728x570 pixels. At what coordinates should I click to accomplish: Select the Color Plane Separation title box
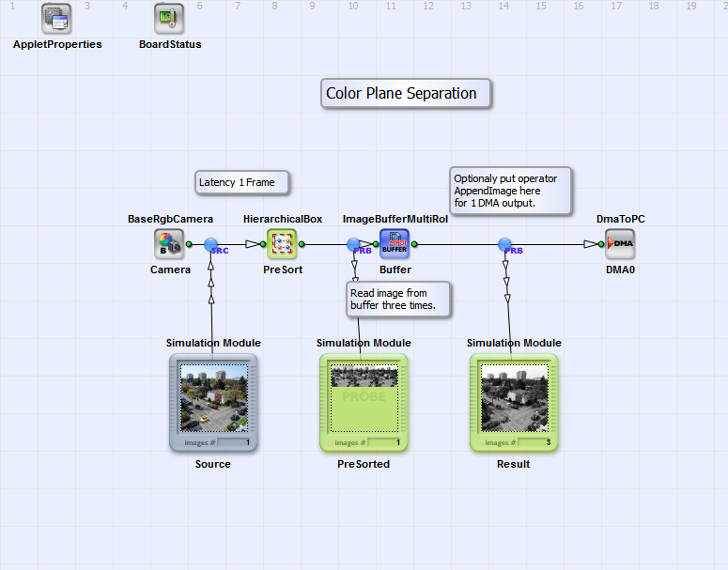coord(405,94)
